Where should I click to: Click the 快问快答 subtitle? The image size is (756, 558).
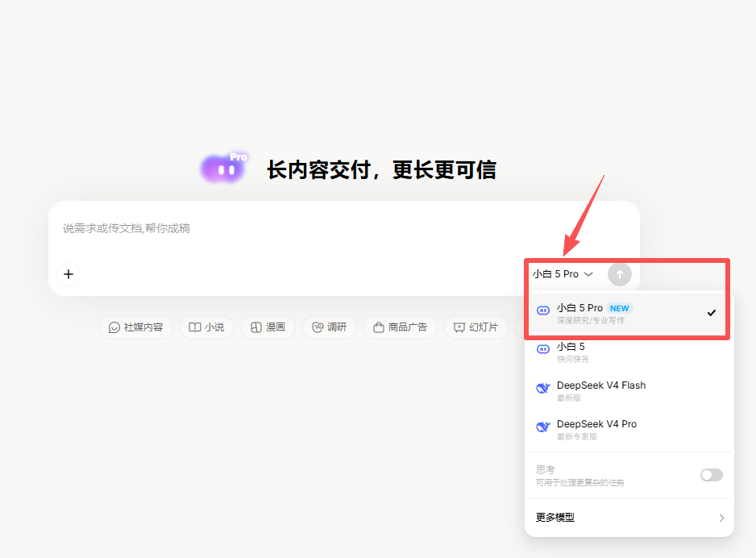pyautogui.click(x=573, y=360)
